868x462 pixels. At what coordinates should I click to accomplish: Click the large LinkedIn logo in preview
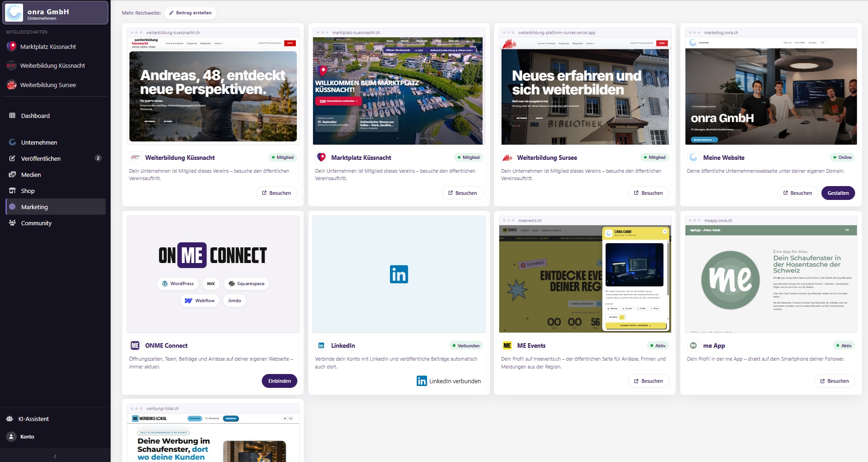tap(399, 275)
